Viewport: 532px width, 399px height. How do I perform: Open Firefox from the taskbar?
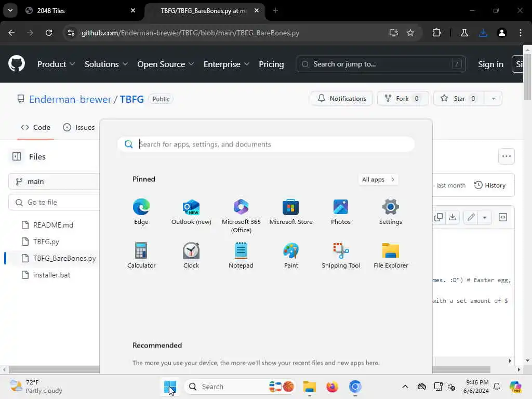pos(332,387)
